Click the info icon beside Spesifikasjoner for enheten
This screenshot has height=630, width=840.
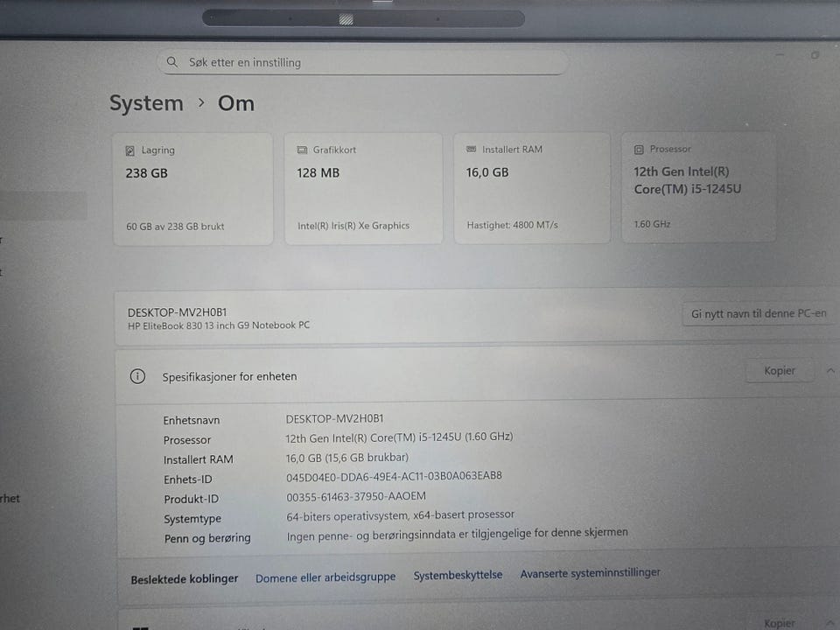click(137, 376)
